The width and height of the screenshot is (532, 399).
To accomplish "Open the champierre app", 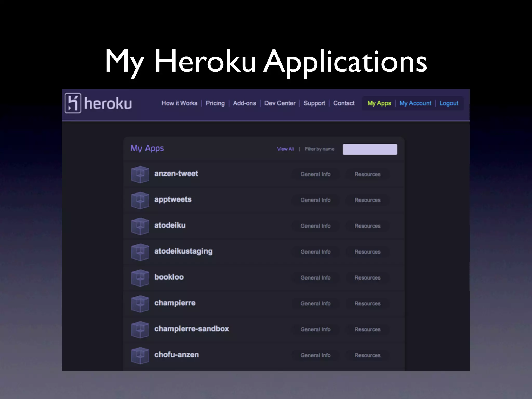I will click(x=175, y=303).
